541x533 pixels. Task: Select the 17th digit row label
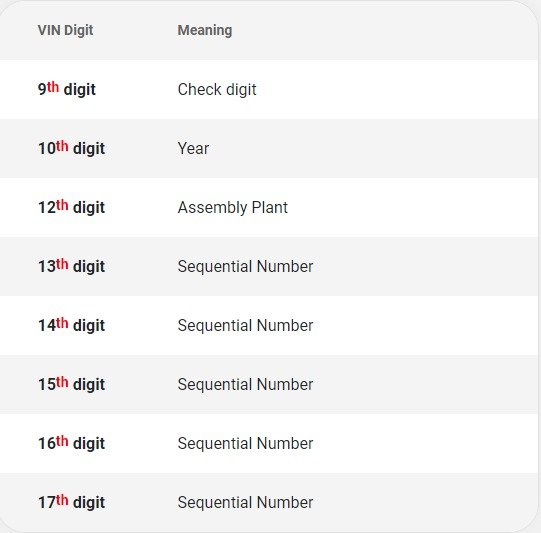(x=71, y=502)
